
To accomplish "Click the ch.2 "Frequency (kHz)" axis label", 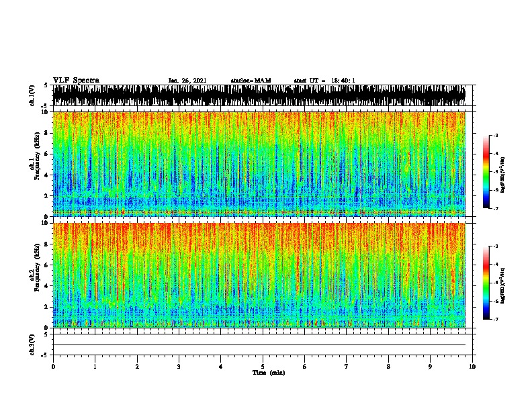I will tap(38, 267).
